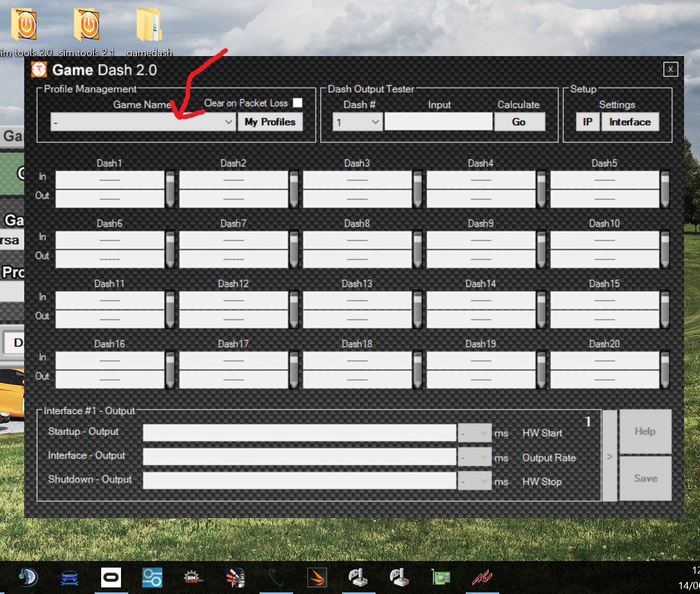700x594 pixels.
Task: Click the Dash3 In field
Action: pos(357,180)
